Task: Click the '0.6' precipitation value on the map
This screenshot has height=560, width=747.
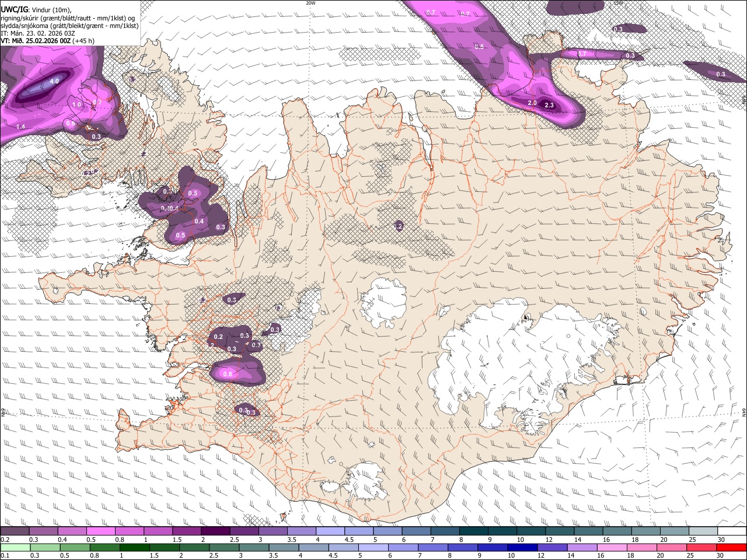Action: [x=71, y=123]
